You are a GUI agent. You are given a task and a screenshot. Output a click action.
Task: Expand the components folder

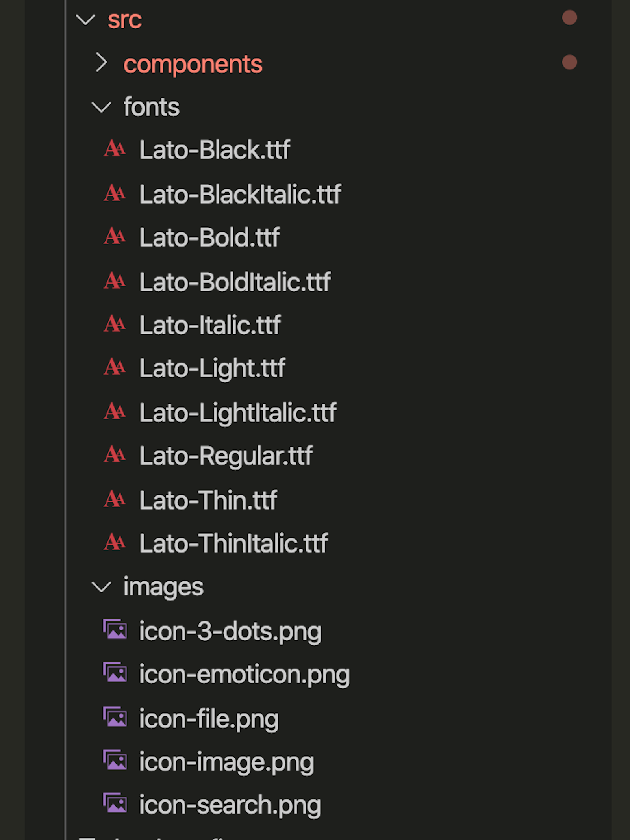point(103,62)
